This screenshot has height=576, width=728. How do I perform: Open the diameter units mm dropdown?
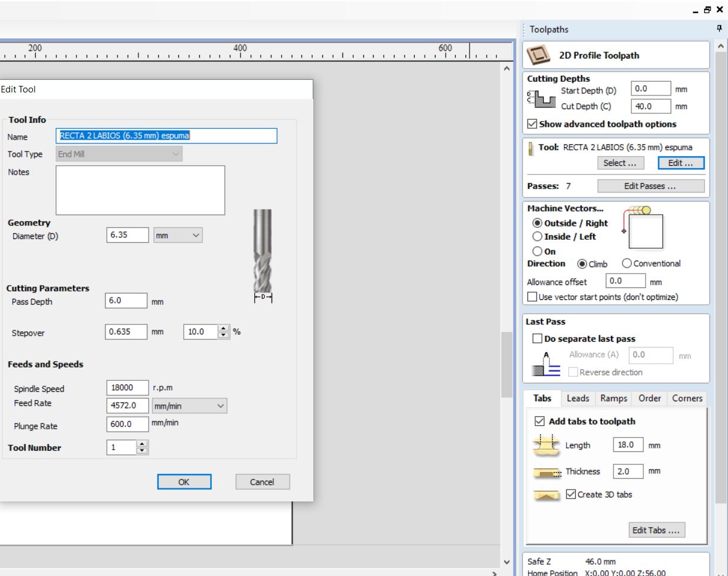[178, 236]
